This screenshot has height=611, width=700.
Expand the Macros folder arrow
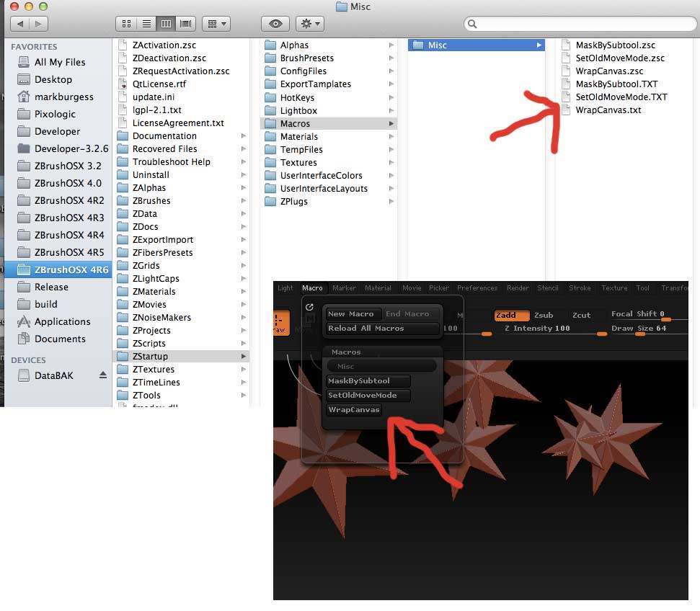[391, 124]
